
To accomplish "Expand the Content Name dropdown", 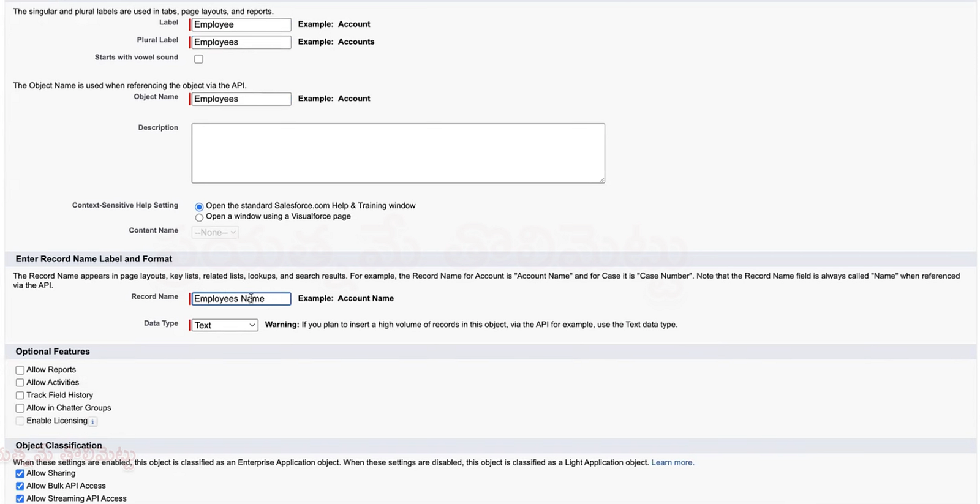I will [x=215, y=233].
